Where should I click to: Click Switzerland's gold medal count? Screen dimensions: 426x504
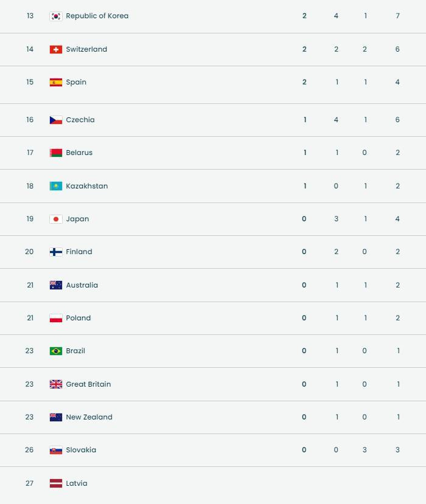(304, 49)
